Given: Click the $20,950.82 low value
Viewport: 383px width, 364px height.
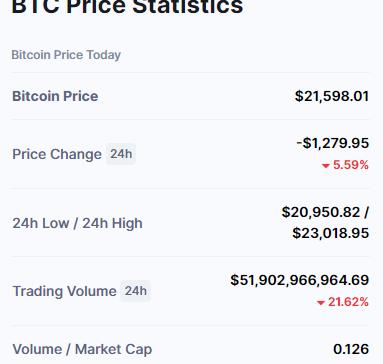Looking at the screenshot, I should 321,212.
